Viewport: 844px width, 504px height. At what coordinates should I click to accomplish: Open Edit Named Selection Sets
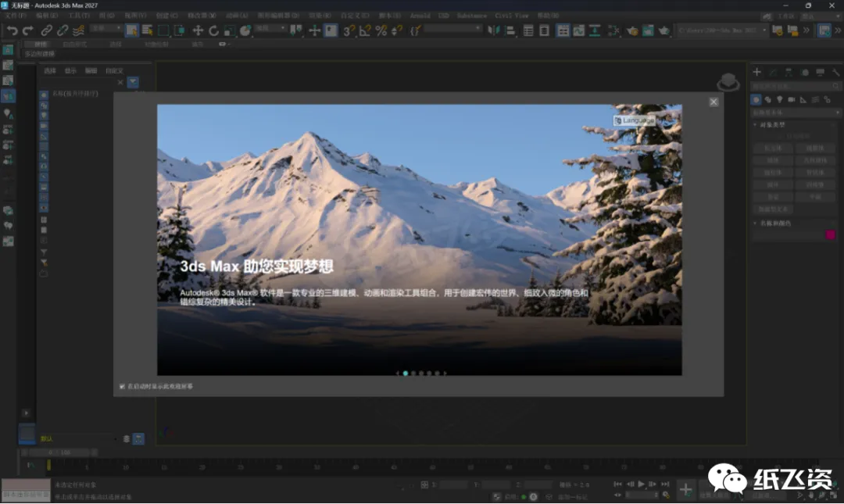click(415, 30)
